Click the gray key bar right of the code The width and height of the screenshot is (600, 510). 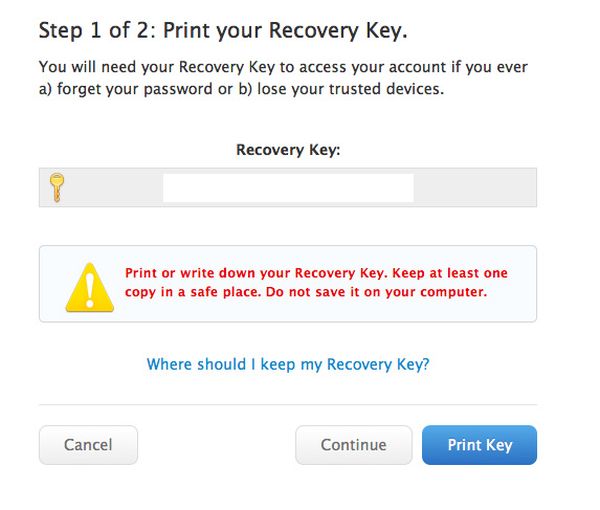click(x=475, y=187)
